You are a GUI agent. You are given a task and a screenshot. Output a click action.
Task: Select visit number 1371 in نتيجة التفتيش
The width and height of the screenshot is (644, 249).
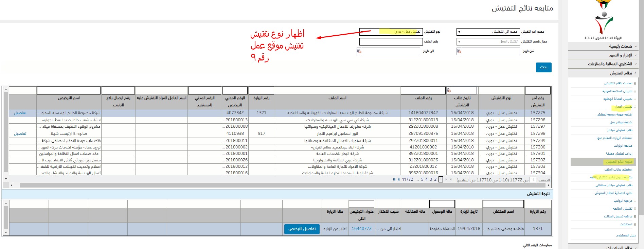click(538, 229)
